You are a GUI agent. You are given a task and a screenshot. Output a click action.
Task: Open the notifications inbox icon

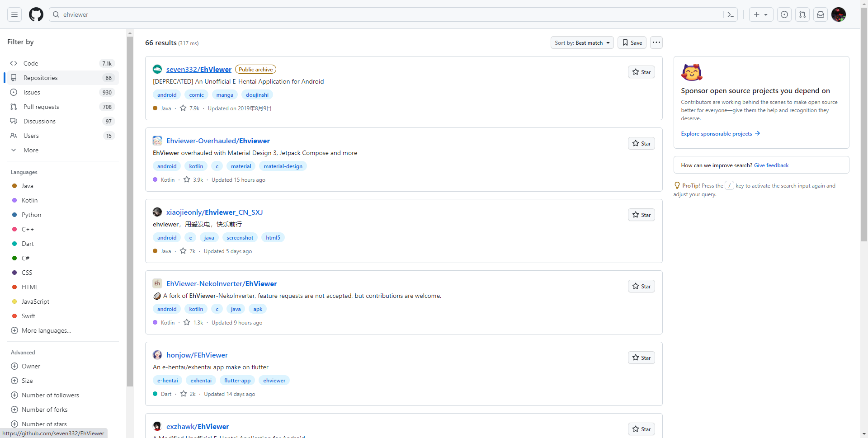click(x=821, y=14)
